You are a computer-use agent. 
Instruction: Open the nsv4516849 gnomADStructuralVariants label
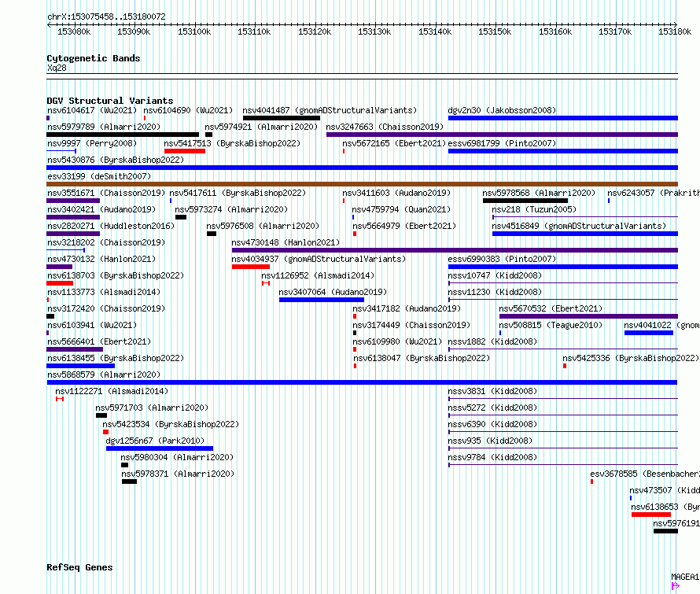tap(579, 226)
